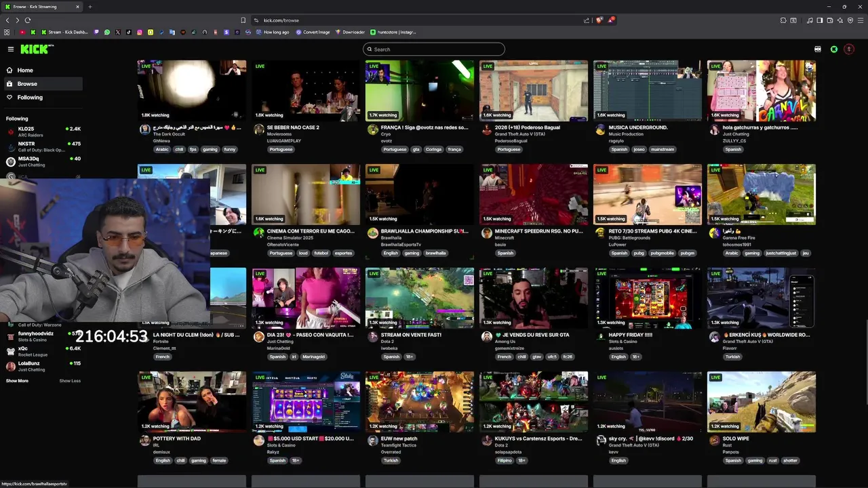Close the 'Browse - Kick Streaming' tab

(77, 7)
